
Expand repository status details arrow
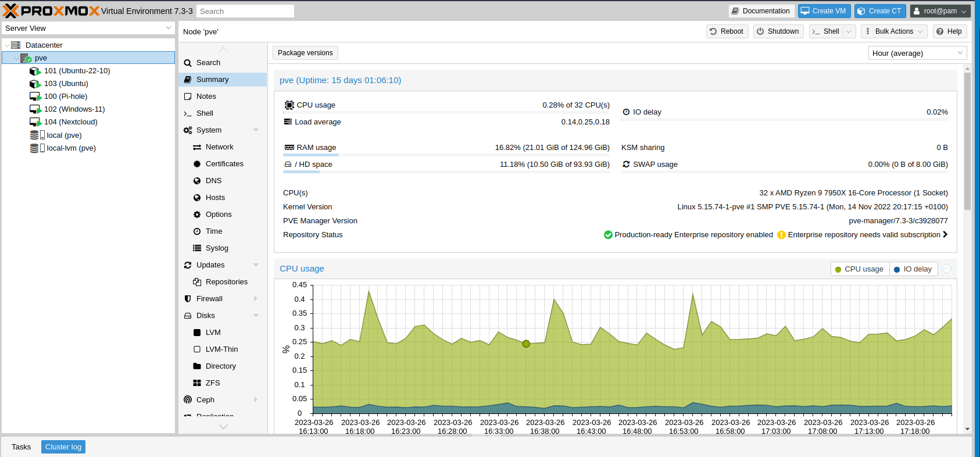click(945, 234)
